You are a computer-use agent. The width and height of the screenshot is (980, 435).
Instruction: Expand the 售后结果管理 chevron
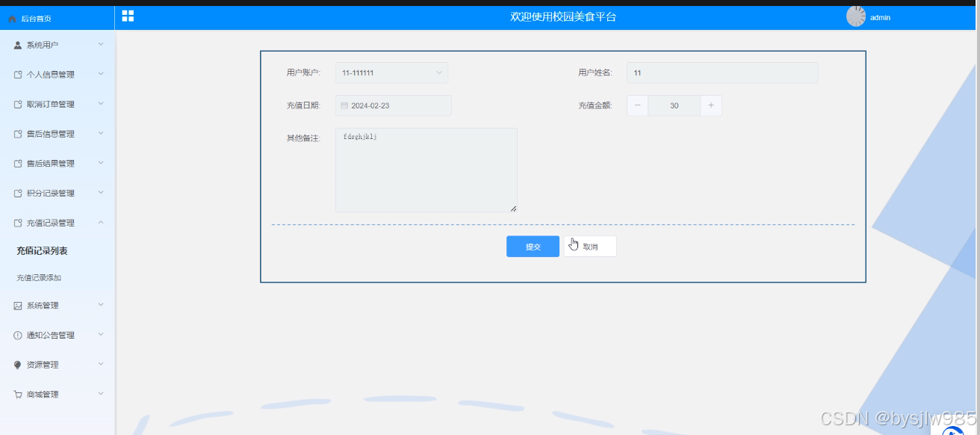tap(101, 163)
